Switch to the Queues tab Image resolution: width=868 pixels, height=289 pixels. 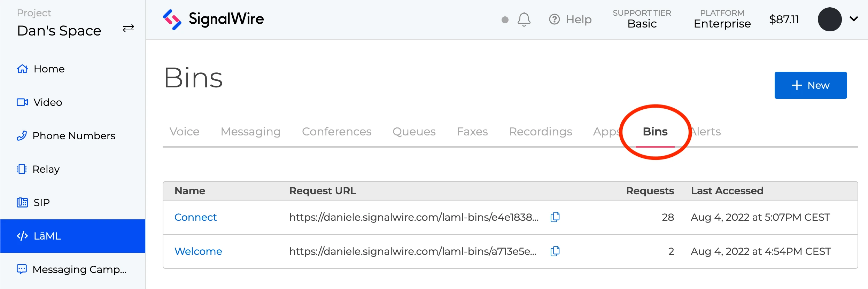(414, 132)
